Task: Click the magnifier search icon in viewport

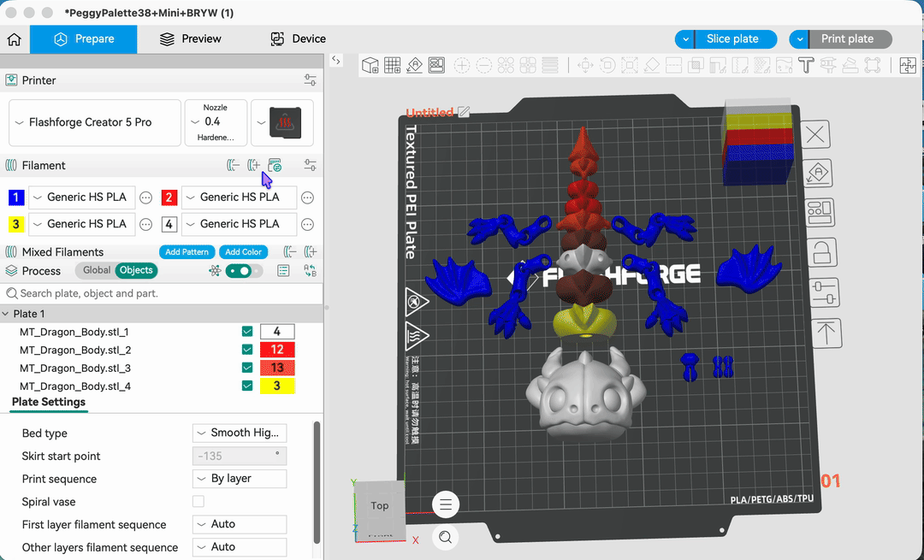Action: tap(446, 537)
